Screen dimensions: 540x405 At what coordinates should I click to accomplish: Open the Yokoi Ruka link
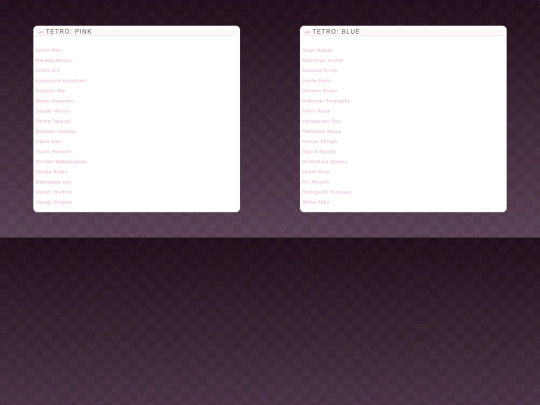[x=316, y=111]
